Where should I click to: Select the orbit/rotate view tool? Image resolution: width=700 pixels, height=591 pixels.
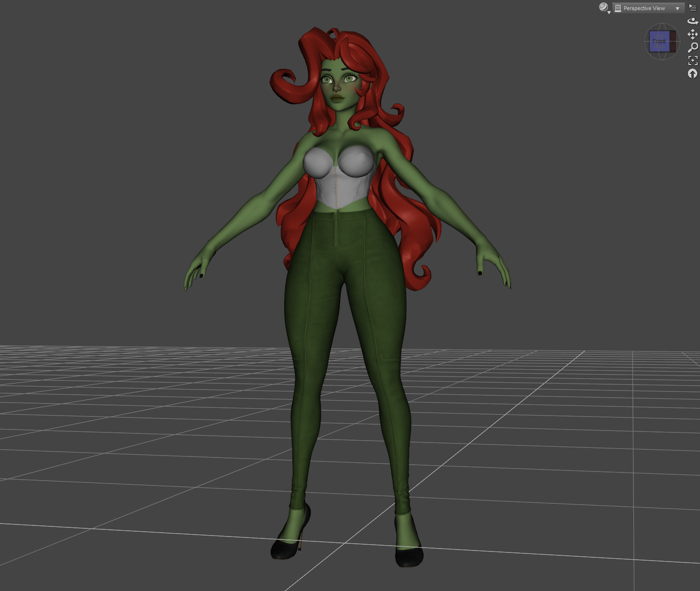click(x=693, y=21)
